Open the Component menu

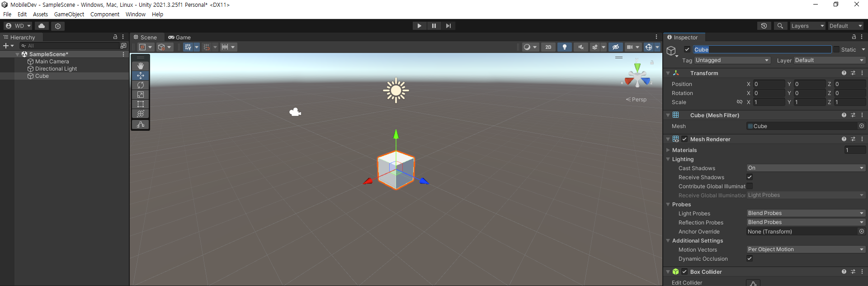tap(105, 14)
